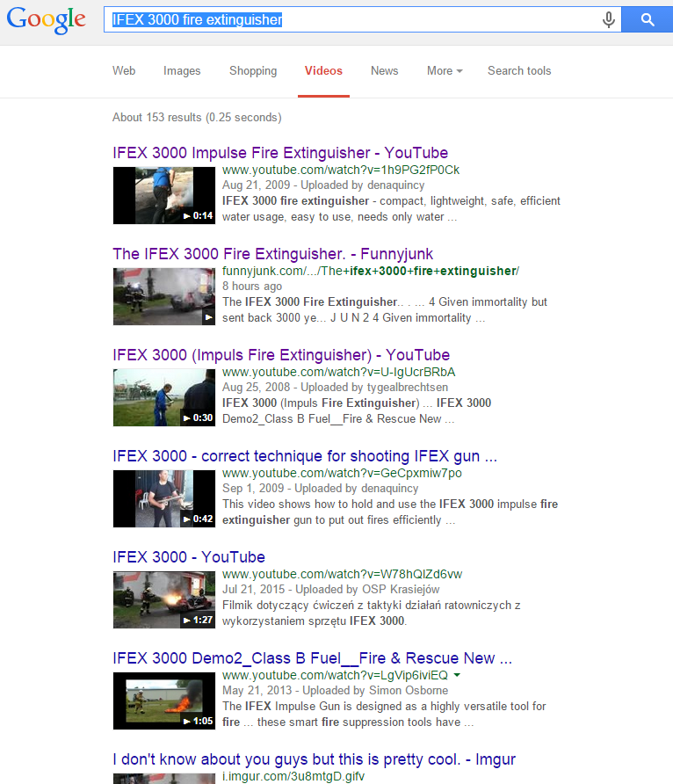Screen dimensions: 673x784
Task: Open the Shopping results tab
Action: coord(253,71)
